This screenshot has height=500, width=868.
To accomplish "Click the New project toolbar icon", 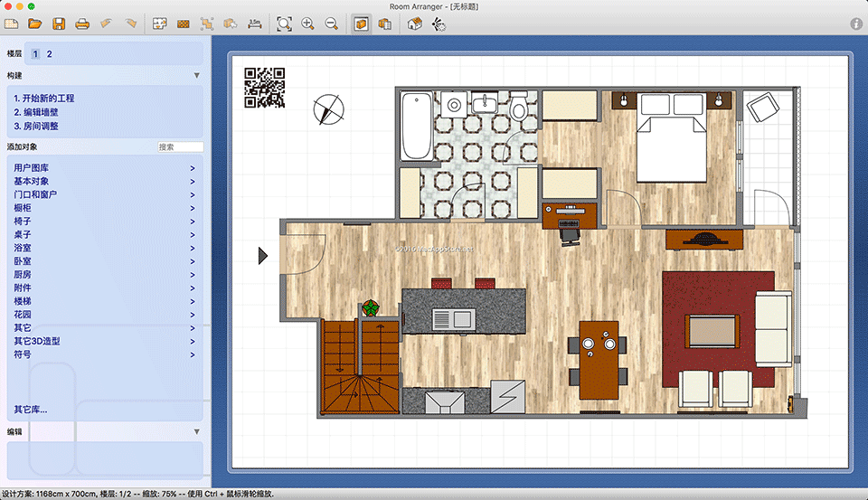I will point(14,24).
